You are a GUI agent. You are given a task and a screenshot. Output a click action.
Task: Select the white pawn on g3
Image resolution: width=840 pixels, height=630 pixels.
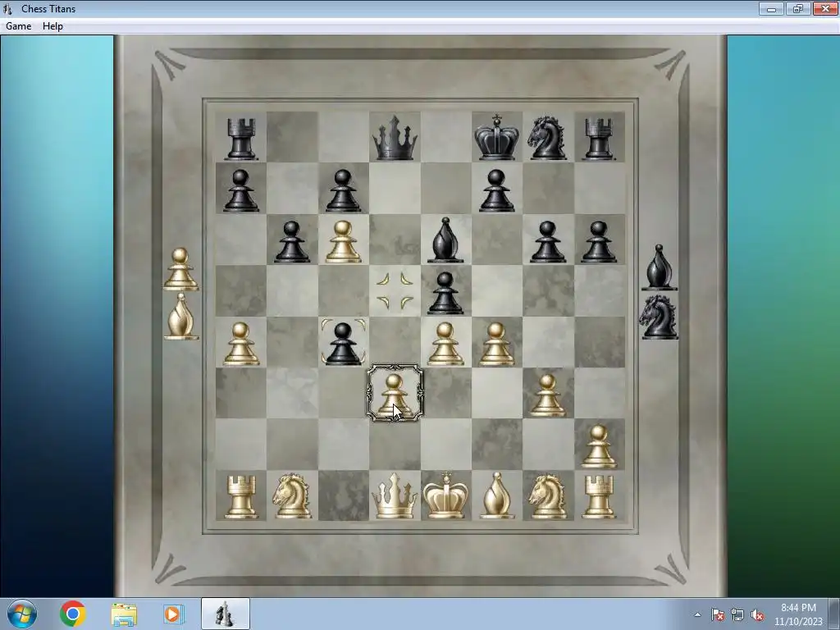547,395
